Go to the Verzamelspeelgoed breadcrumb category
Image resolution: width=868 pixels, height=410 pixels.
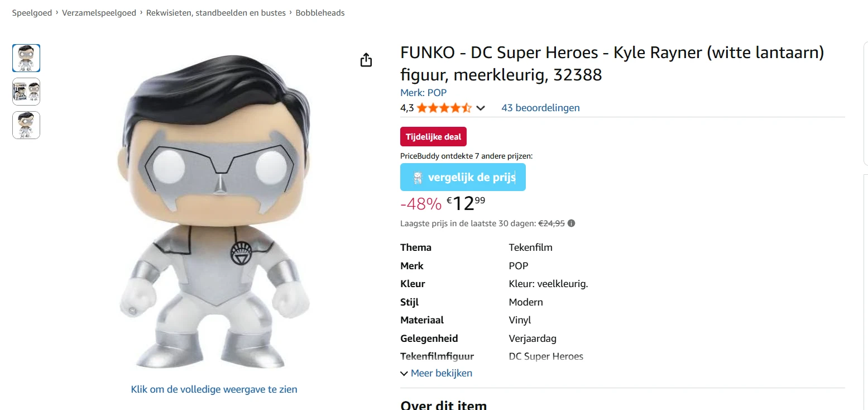[99, 13]
